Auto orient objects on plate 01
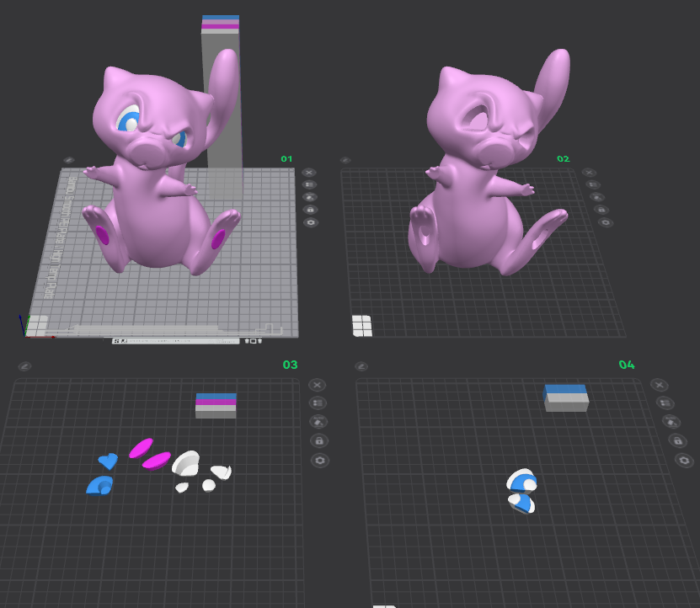This screenshot has width=700, height=608. [310, 197]
